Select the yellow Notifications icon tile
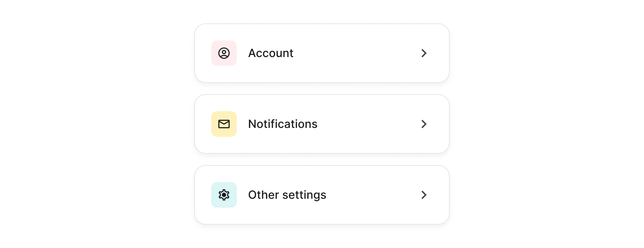Viewport: 644px width, 248px height. [224, 124]
